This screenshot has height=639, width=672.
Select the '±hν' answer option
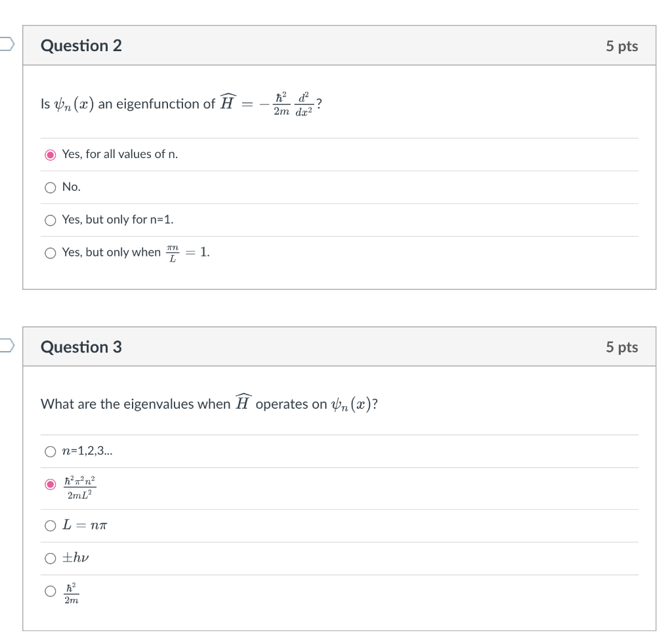[51, 558]
